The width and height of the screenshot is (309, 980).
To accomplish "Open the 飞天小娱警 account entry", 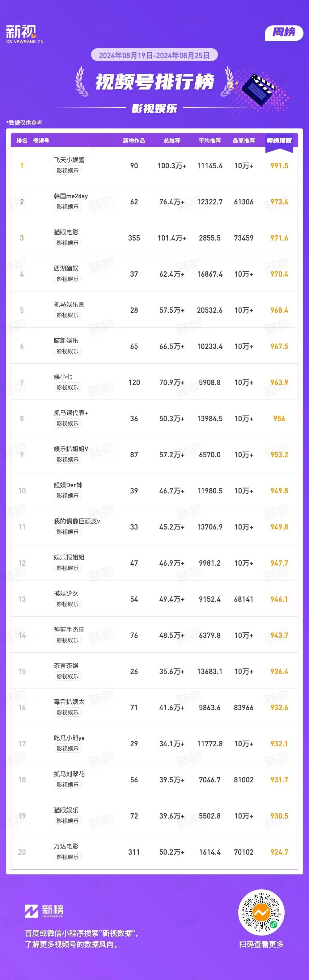I will pyautogui.click(x=69, y=160).
